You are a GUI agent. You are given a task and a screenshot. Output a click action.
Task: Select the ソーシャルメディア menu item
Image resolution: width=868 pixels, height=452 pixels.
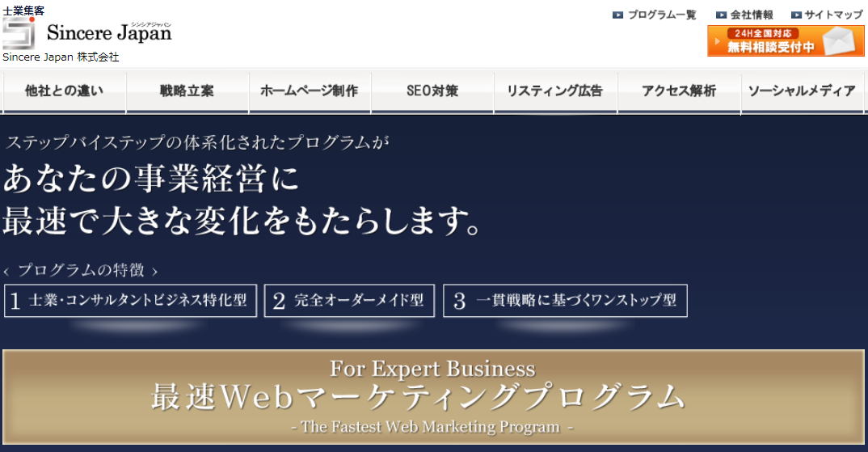tap(802, 91)
